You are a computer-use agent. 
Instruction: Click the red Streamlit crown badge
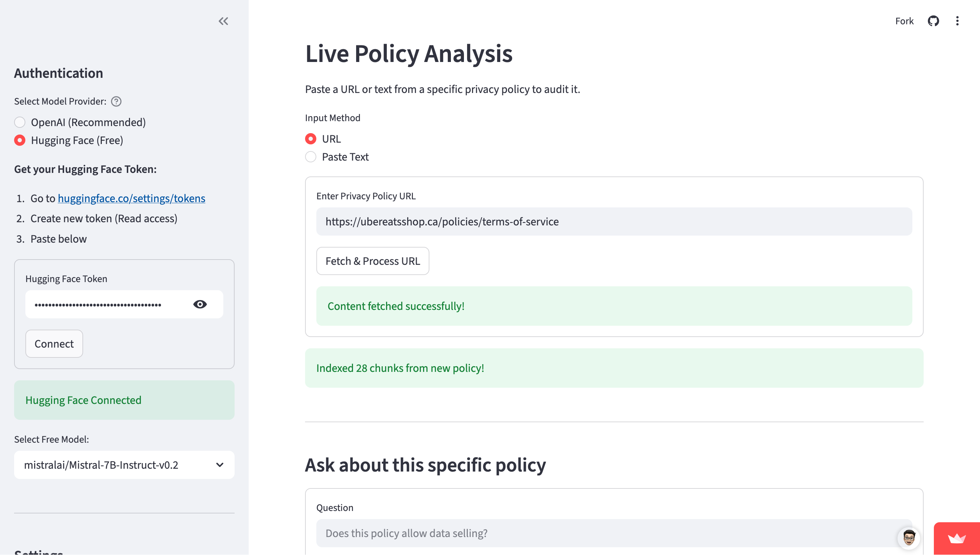point(957,538)
